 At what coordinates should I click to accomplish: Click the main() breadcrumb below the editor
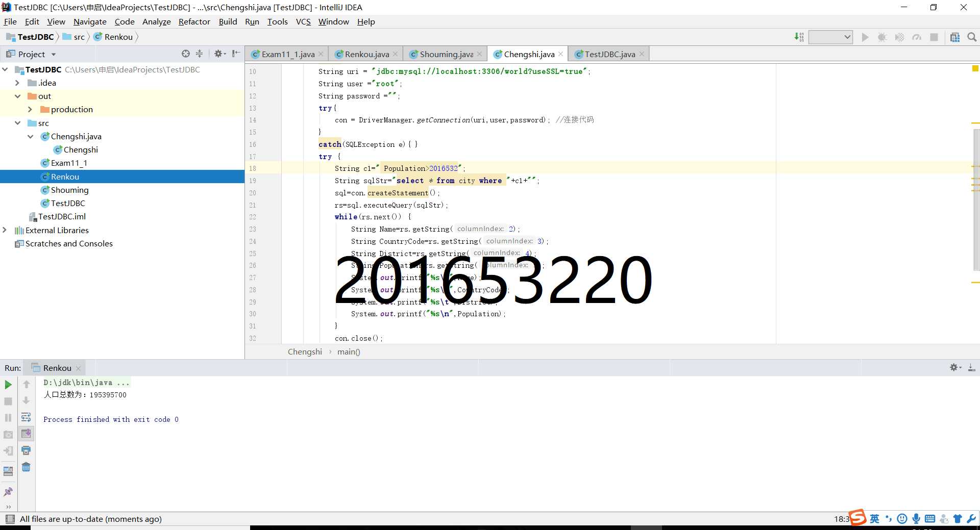tap(349, 351)
